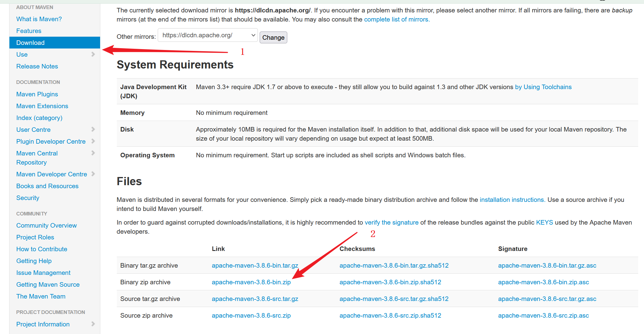Screen dimensions: 644x334
Task: Expand the Maven Central Repository chevron
Action: pyautogui.click(x=93, y=153)
